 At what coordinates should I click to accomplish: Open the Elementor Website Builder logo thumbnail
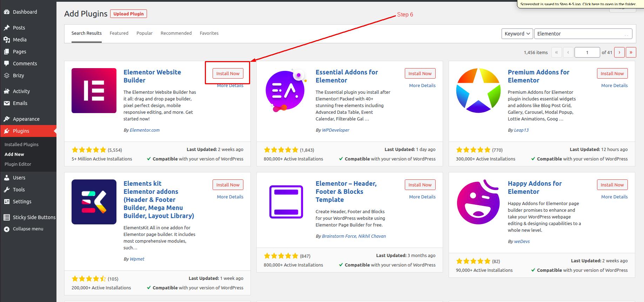94,91
